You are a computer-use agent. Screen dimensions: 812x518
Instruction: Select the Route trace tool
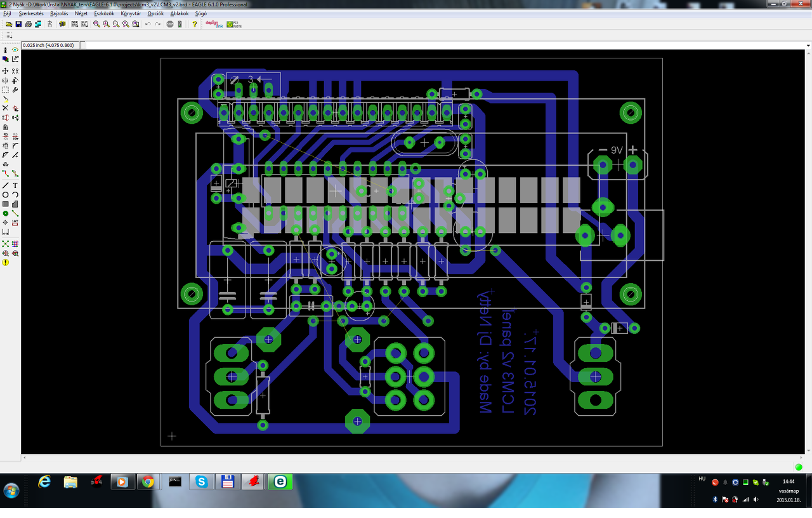tap(6, 173)
